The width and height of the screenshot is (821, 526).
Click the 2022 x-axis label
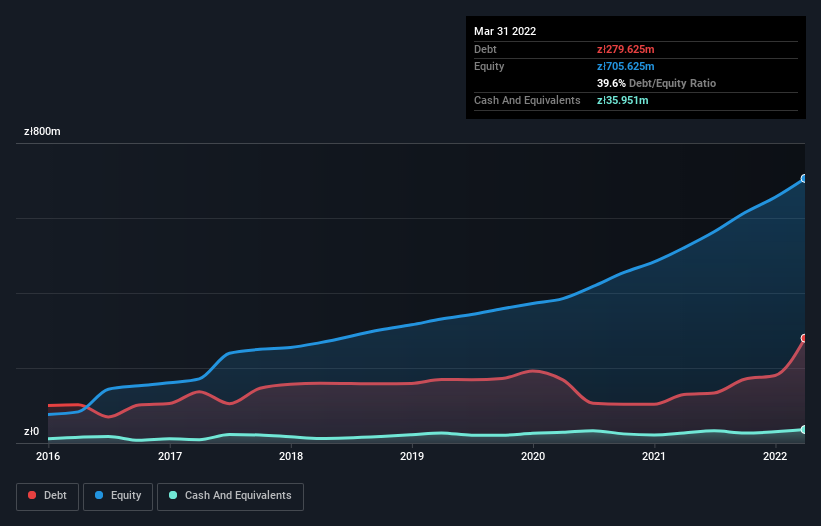click(x=775, y=456)
